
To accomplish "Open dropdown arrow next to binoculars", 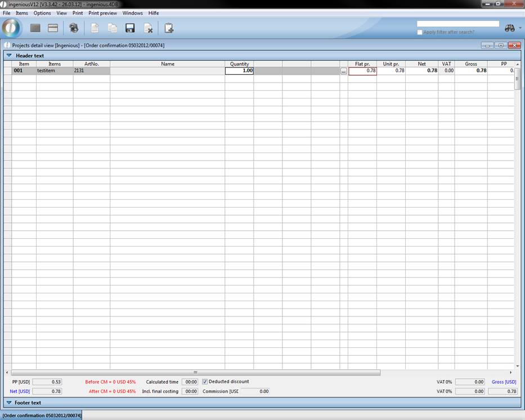I will [x=520, y=28].
